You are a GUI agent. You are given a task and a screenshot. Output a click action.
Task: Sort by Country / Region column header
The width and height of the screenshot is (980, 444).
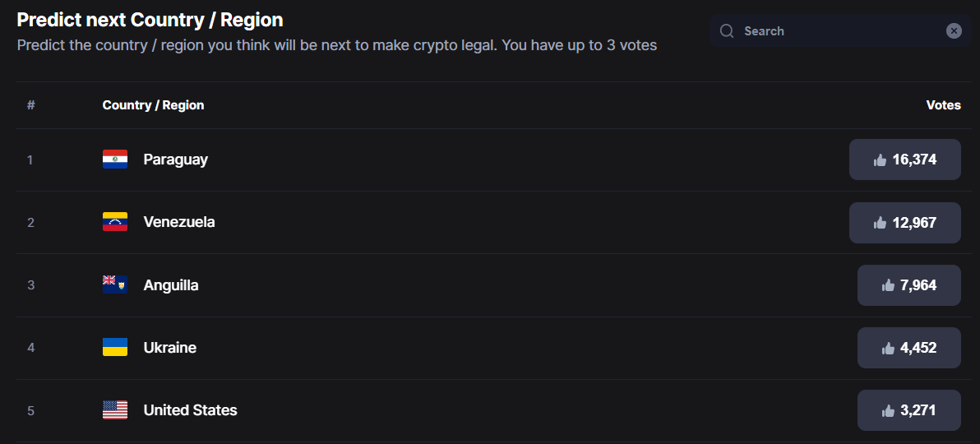coord(153,105)
